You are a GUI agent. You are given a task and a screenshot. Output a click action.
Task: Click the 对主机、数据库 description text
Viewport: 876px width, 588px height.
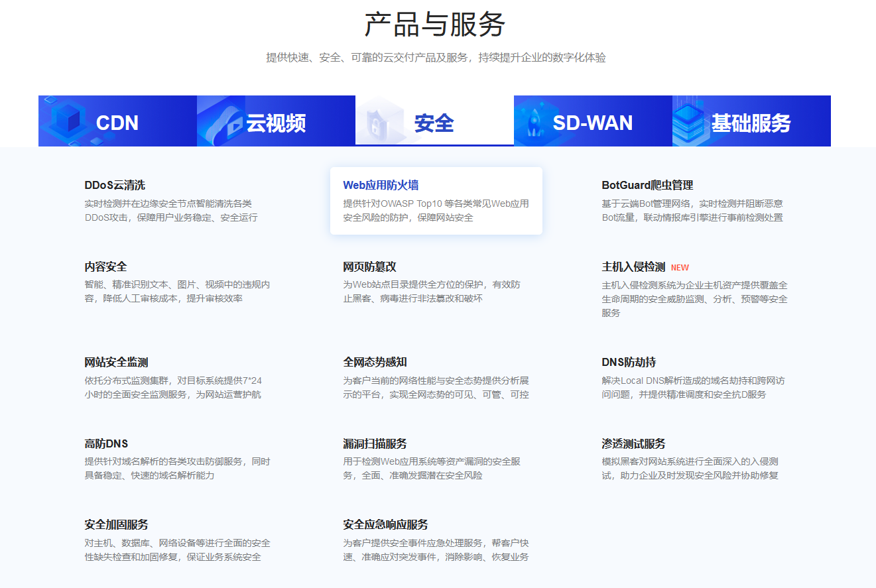(x=177, y=550)
